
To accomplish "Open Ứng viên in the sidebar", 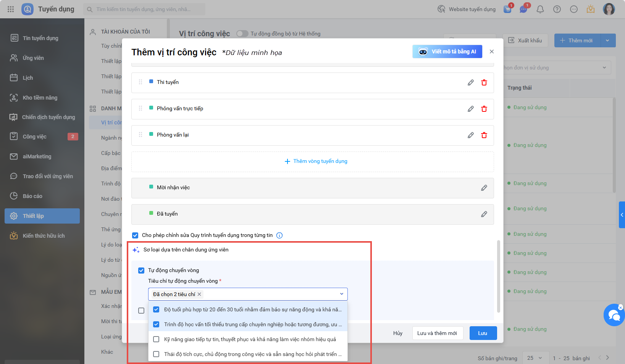I will 33,58.
